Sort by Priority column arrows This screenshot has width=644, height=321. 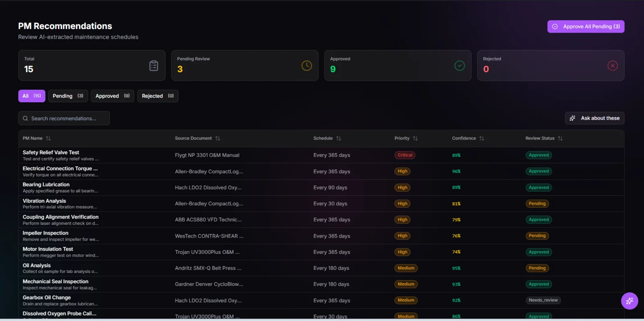point(415,138)
